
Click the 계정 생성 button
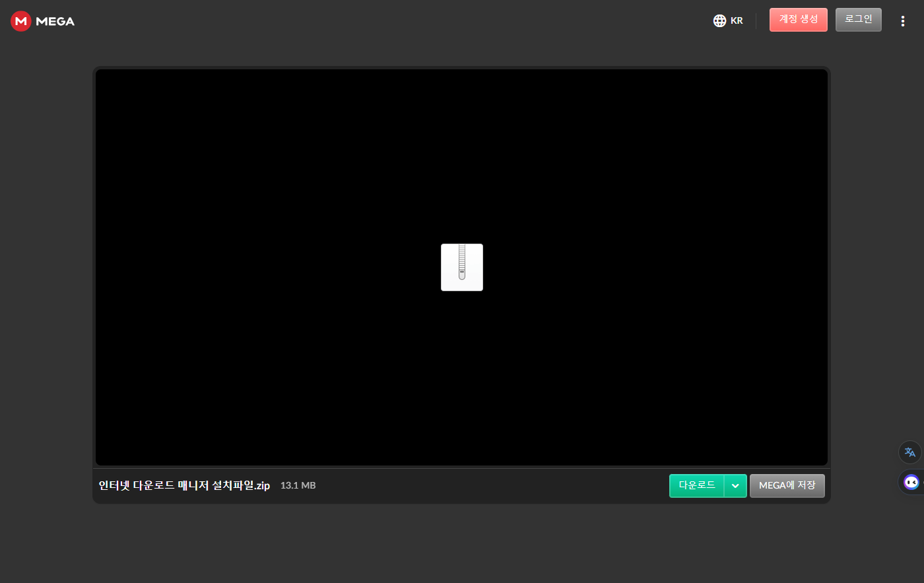(798, 20)
